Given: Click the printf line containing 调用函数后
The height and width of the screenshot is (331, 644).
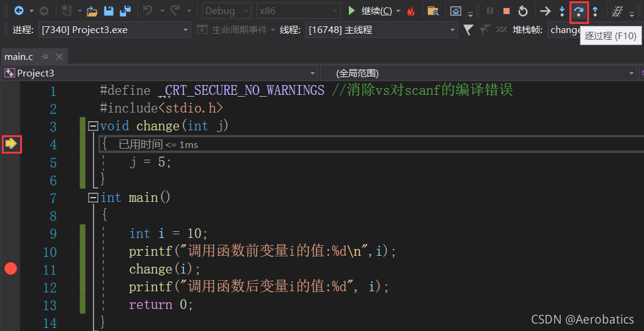Looking at the screenshot, I should [259, 287].
